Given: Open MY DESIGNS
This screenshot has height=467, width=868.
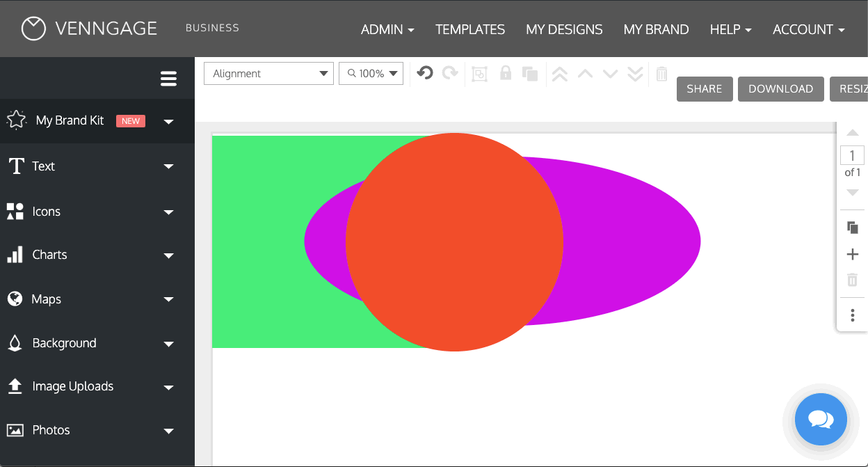Looking at the screenshot, I should click(x=564, y=29).
